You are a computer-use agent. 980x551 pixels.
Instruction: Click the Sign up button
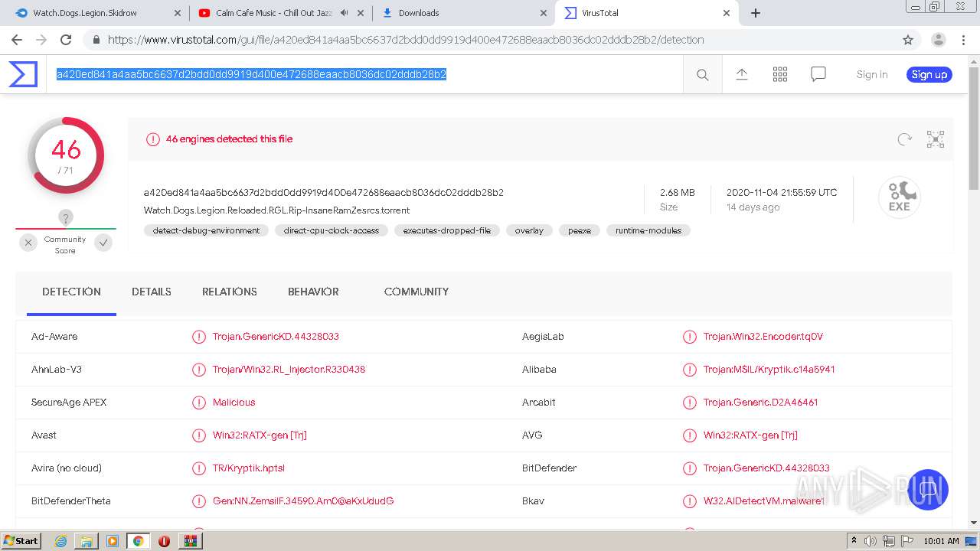(x=929, y=74)
